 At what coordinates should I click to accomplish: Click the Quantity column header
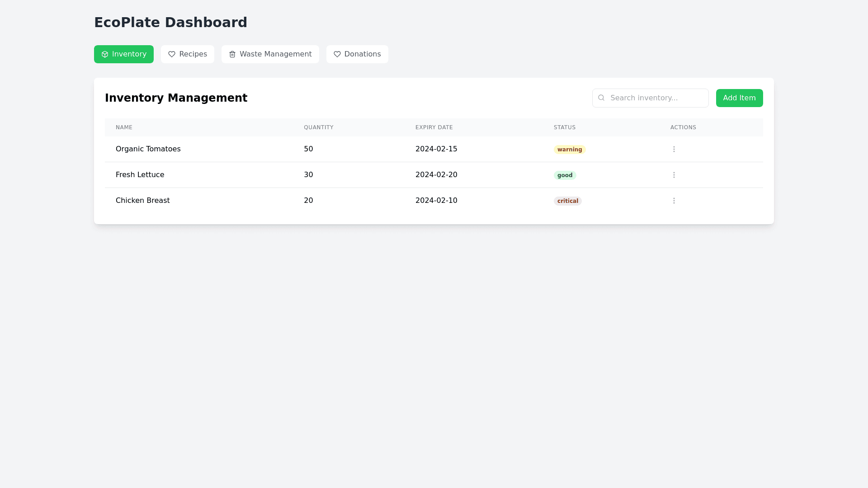click(x=318, y=127)
